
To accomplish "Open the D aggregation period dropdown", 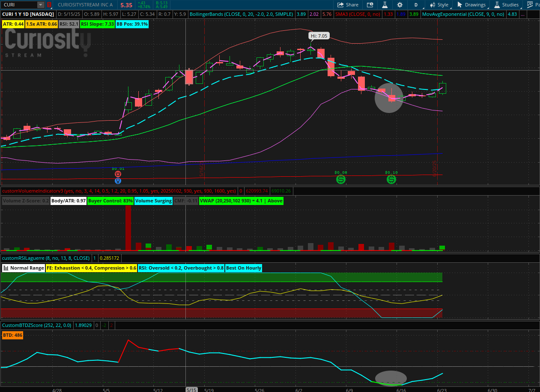I will pyautogui.click(x=416, y=5).
